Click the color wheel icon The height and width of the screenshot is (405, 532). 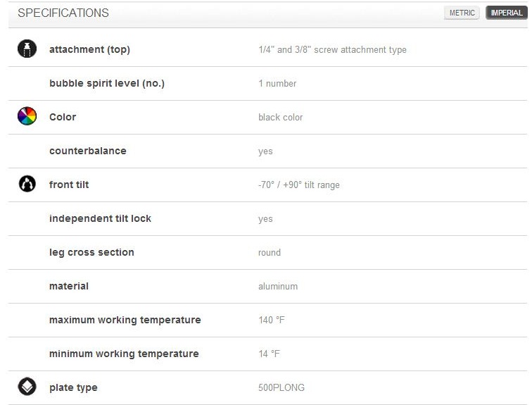click(27, 116)
